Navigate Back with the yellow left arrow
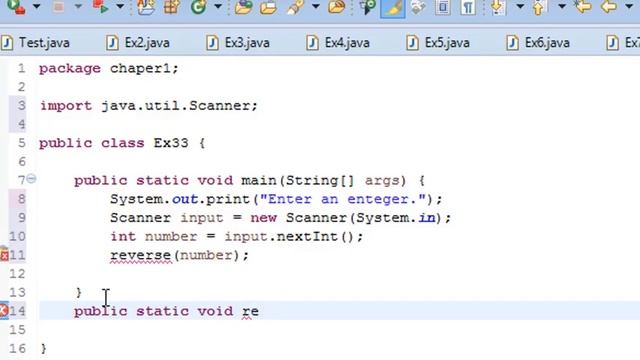 pyautogui.click(x=609, y=7)
